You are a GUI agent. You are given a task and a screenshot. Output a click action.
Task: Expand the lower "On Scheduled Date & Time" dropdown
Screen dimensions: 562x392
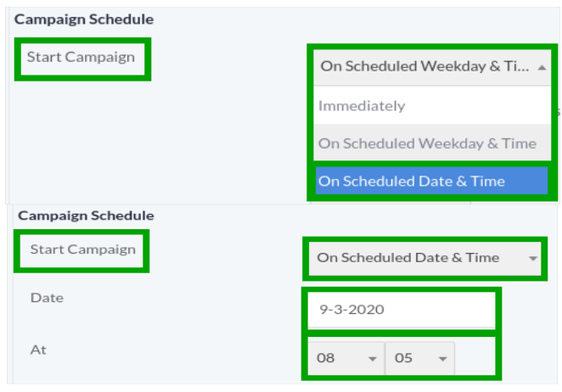click(416, 258)
